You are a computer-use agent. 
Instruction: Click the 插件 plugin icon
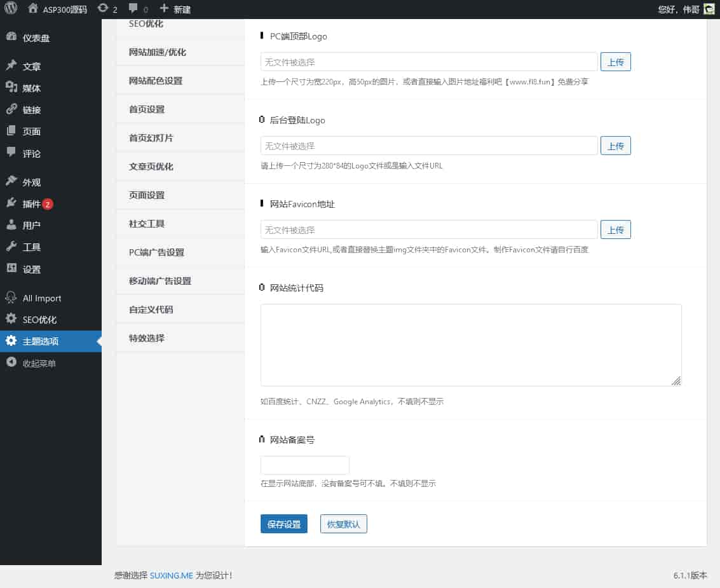11,203
